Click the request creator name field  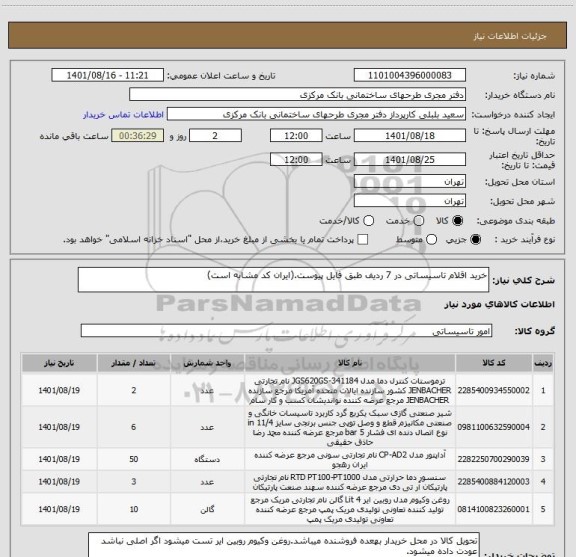316,114
